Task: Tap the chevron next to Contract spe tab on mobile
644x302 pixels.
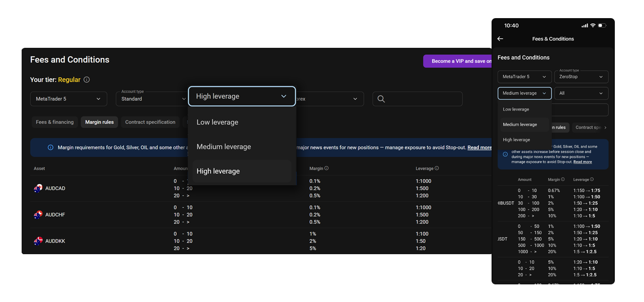Action: (605, 127)
